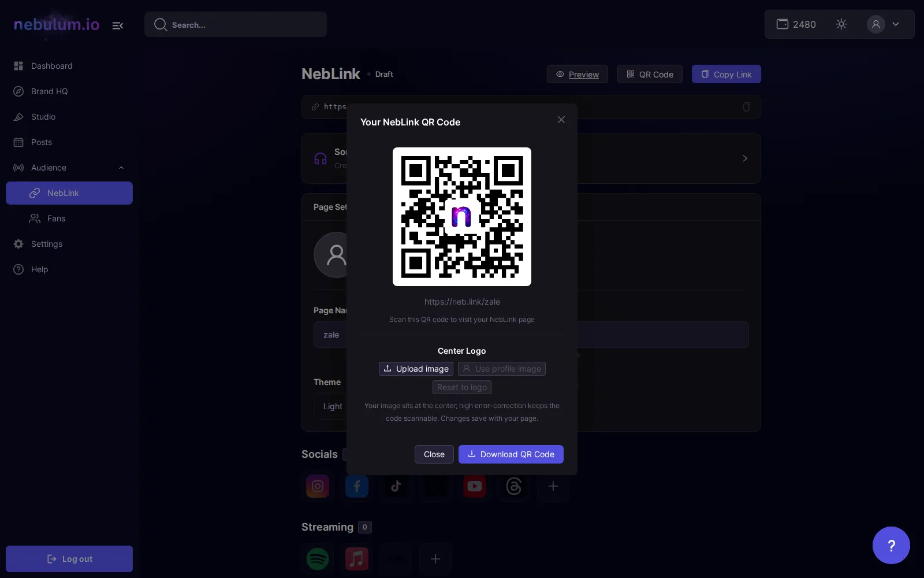Download QR Code
The image size is (924, 578).
511,454
